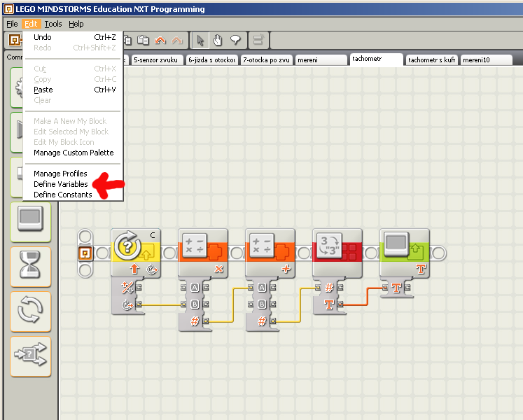This screenshot has width=523, height=420.
Task: Click the program start point icon
Action: (x=85, y=253)
